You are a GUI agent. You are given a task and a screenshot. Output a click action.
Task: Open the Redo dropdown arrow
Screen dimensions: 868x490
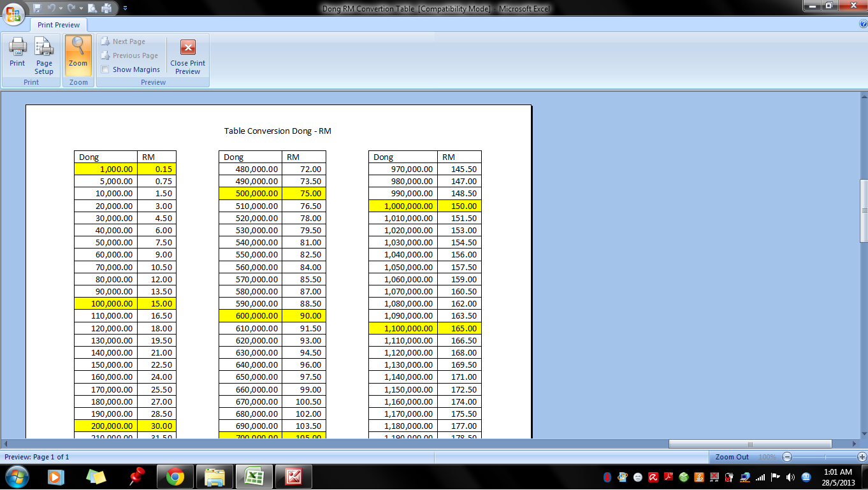81,8
